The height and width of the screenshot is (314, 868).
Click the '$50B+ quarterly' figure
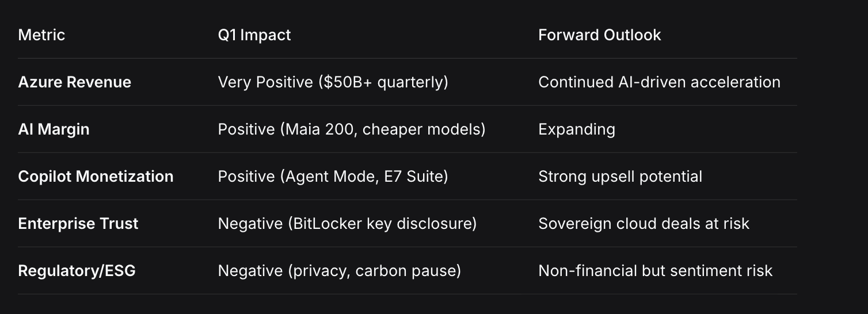coord(383,82)
